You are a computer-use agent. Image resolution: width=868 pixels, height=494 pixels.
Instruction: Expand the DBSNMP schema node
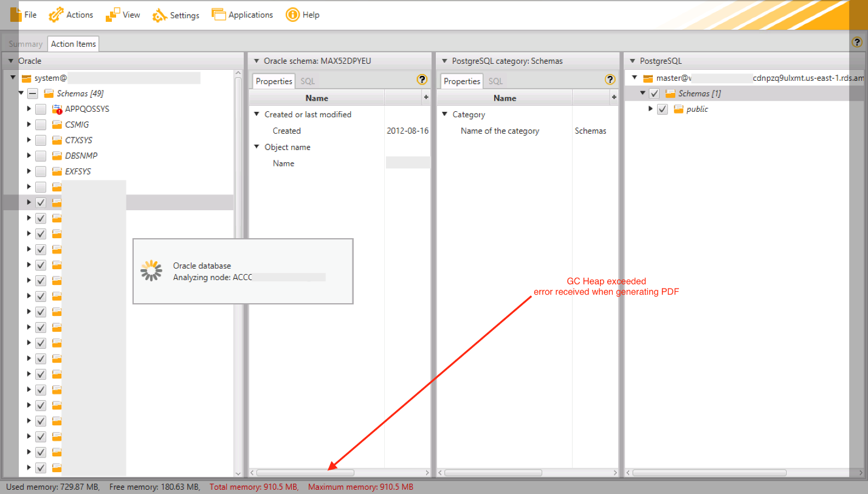click(27, 155)
